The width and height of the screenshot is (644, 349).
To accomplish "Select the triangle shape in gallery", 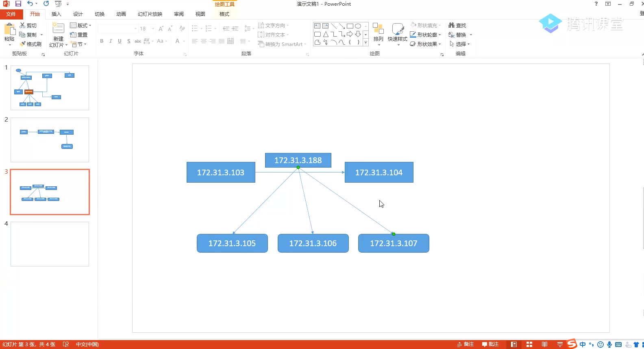I will pos(325,34).
